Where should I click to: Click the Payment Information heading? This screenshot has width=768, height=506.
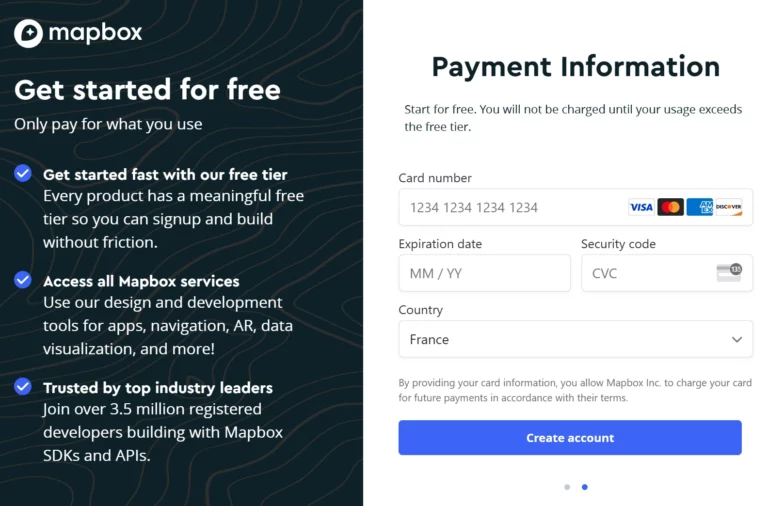(x=576, y=67)
